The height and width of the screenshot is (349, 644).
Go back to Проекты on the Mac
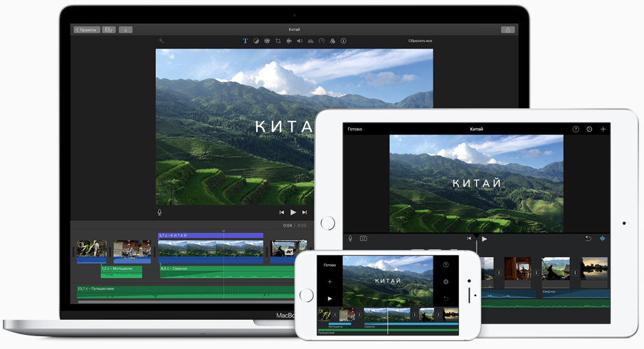click(87, 30)
